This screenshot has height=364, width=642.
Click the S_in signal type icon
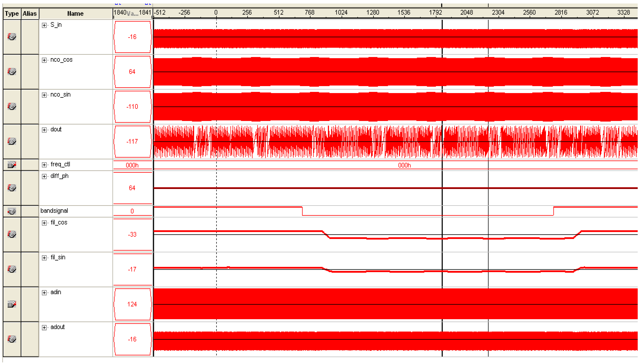[12, 37]
